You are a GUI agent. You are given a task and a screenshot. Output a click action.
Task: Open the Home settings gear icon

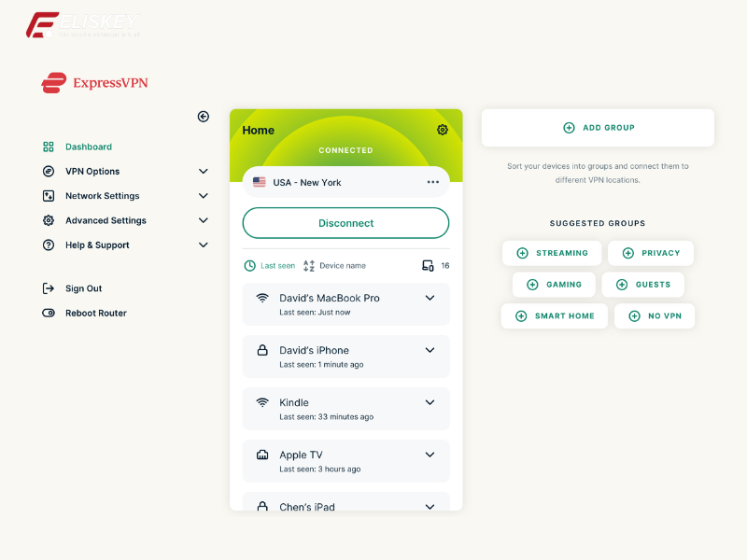point(443,130)
